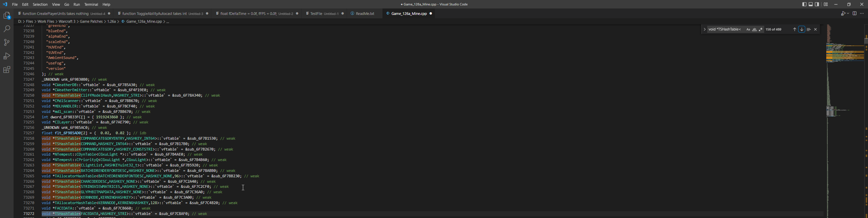Open the View menu
868x218 pixels.
tap(56, 4)
